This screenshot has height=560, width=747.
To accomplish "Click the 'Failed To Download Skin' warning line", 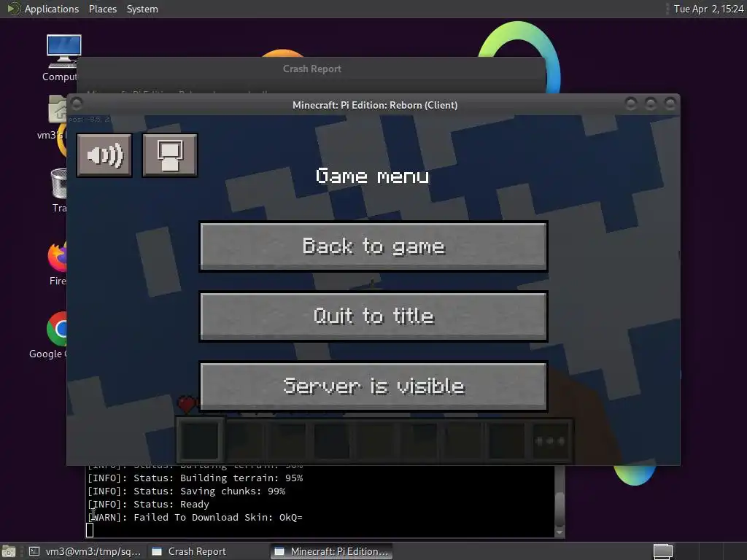I will point(195,518).
